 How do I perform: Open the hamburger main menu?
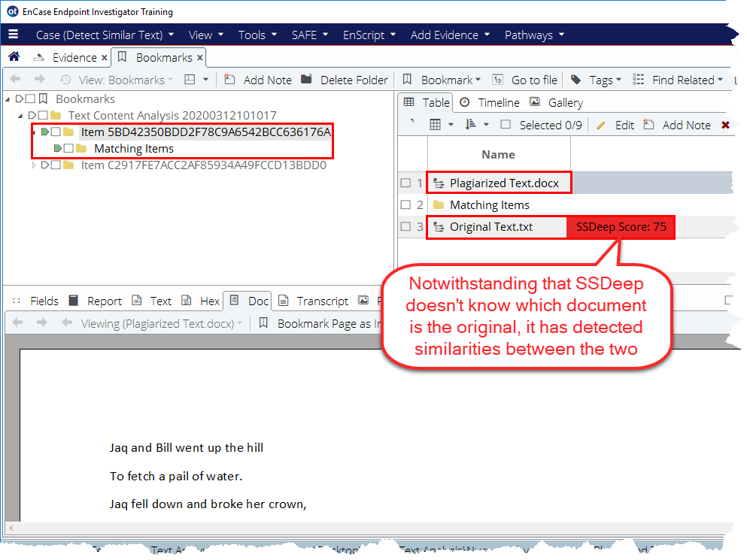(x=14, y=35)
